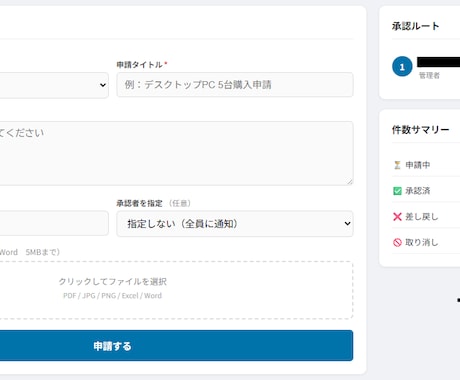
Task: Click the 件数サマリー heading
Action: coord(421,129)
